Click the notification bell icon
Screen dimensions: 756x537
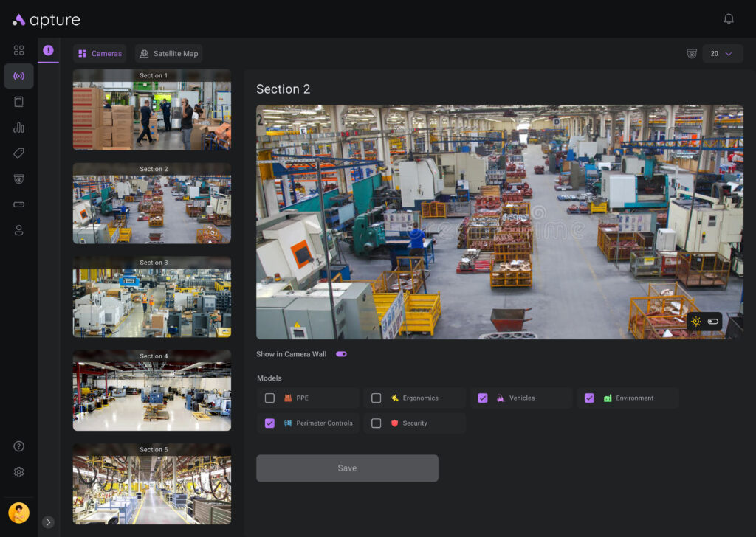729,19
